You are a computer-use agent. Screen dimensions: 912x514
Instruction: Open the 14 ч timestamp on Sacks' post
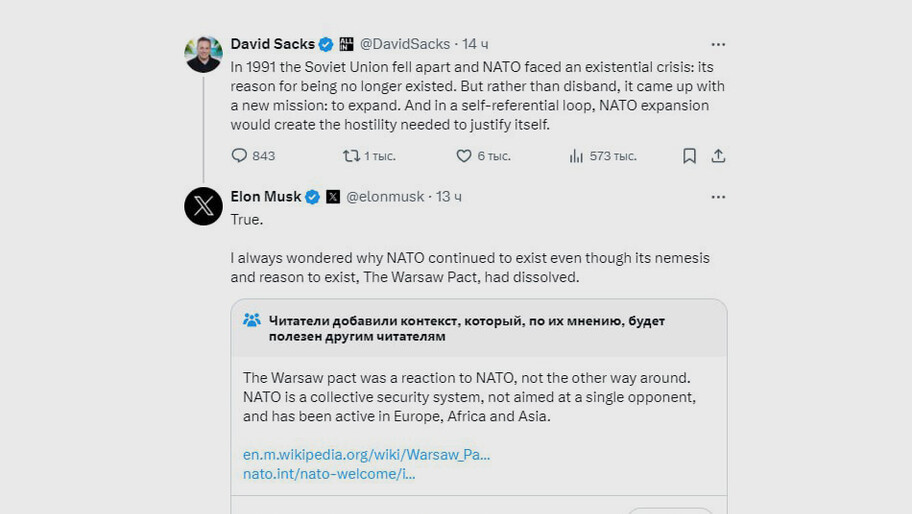point(475,44)
